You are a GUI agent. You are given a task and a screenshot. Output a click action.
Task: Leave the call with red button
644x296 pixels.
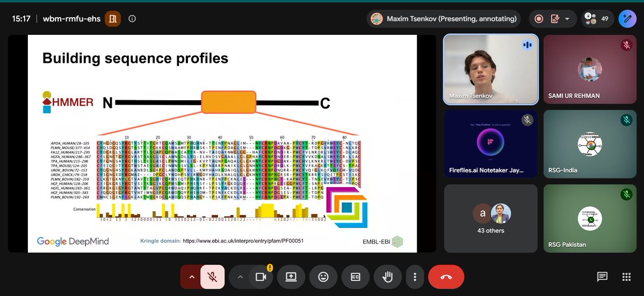pyautogui.click(x=446, y=277)
